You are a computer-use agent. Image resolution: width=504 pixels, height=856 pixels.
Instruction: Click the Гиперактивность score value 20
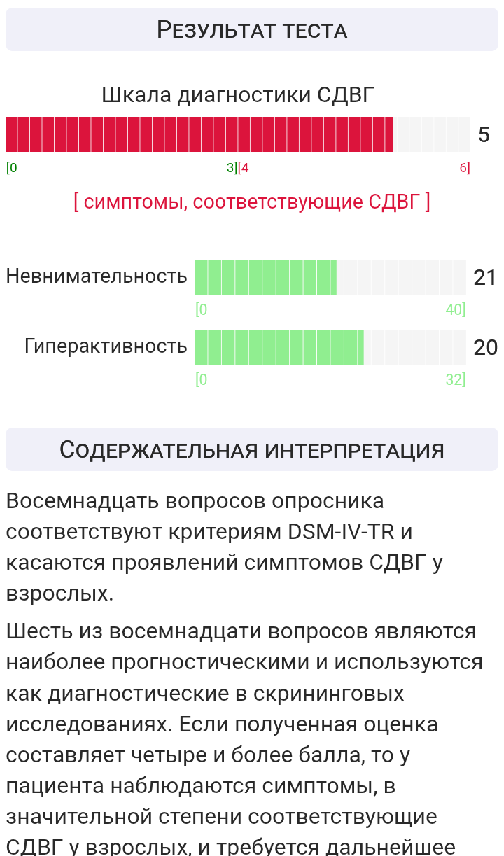(485, 347)
